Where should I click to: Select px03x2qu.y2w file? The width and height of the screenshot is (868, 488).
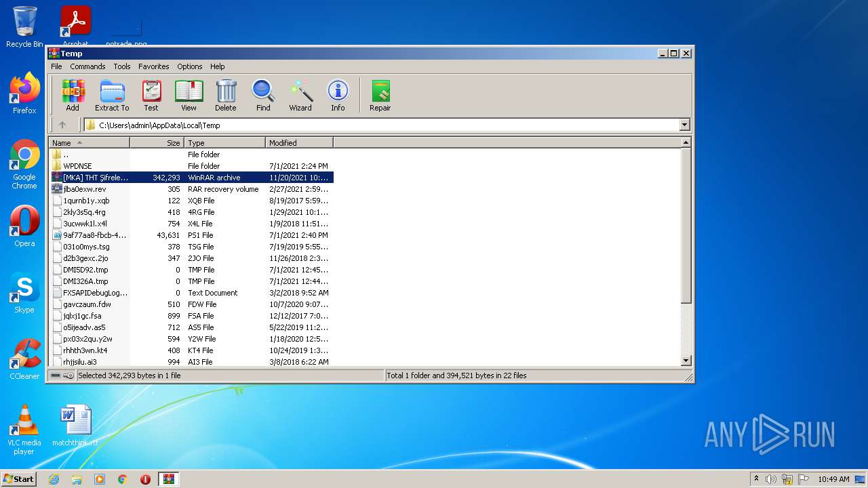[x=191, y=339]
